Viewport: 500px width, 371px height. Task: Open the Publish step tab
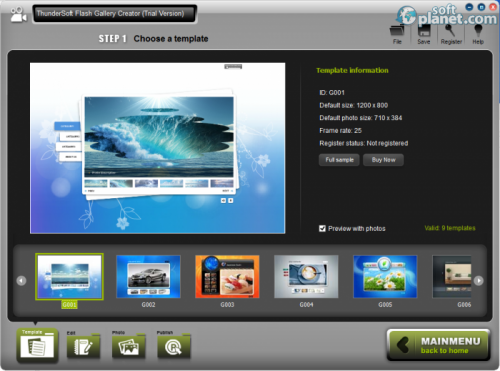pos(174,345)
